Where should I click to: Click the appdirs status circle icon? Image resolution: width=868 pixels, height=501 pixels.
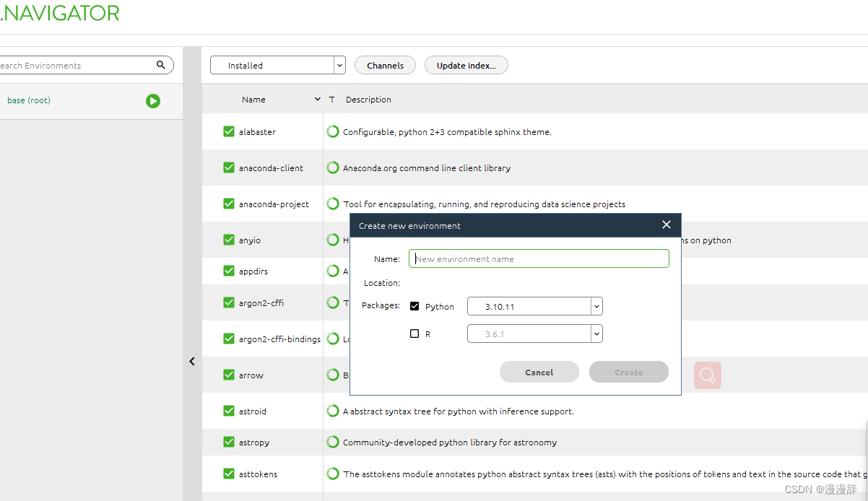(x=333, y=271)
